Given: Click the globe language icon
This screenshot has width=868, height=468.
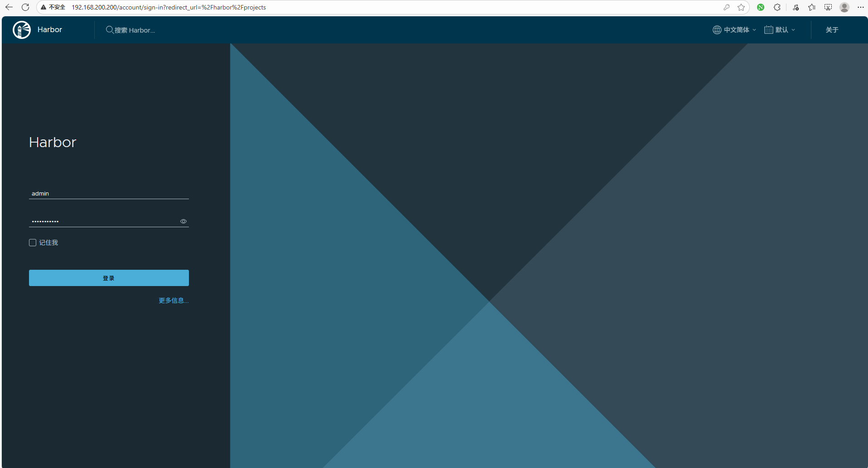Looking at the screenshot, I should click(x=717, y=30).
